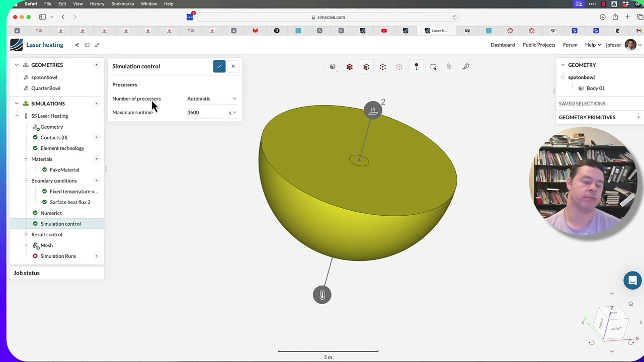Select the spotonbowl geometry

coord(44,77)
